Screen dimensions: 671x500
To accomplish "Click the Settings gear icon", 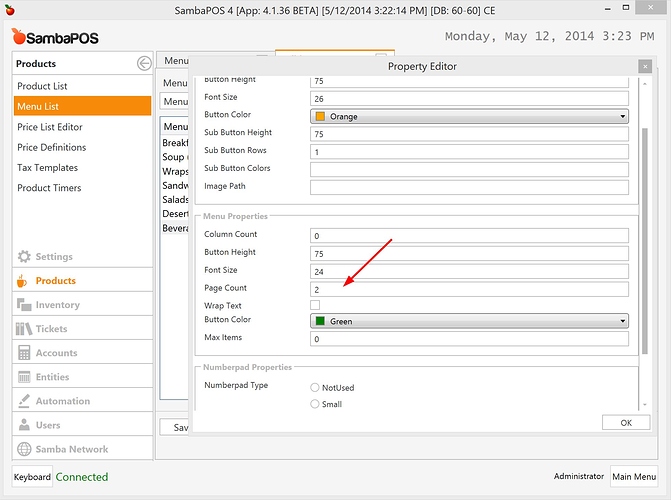I will click(x=24, y=256).
